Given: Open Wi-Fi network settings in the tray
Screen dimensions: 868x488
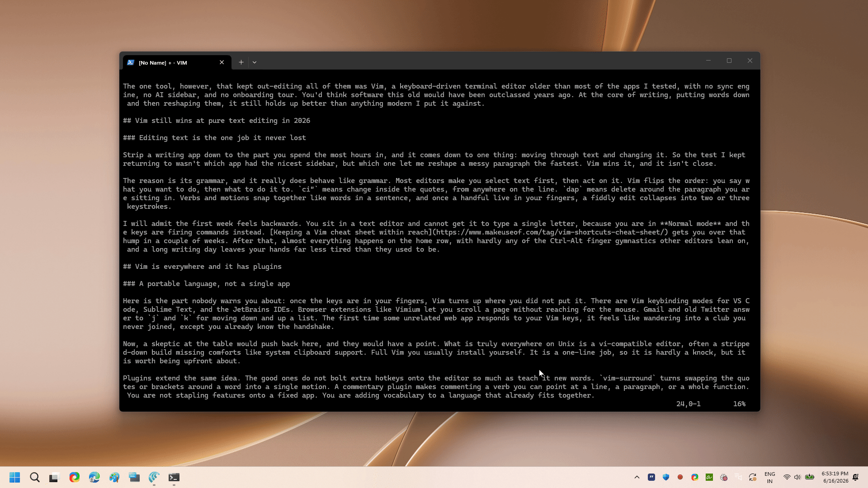Looking at the screenshot, I should click(x=787, y=477).
